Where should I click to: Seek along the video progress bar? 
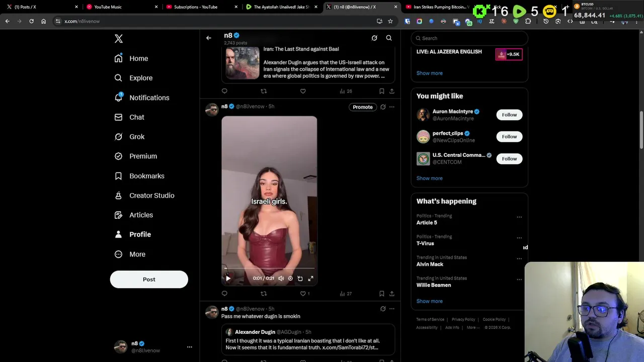[269, 269]
